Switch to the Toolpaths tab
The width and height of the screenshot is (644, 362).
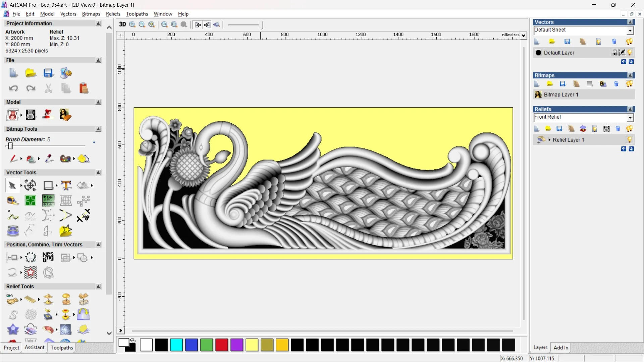[x=62, y=348]
